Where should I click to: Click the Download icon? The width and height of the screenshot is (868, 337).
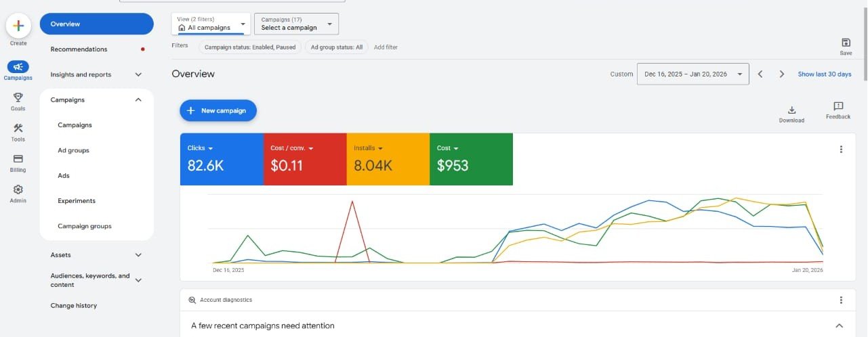(x=791, y=110)
